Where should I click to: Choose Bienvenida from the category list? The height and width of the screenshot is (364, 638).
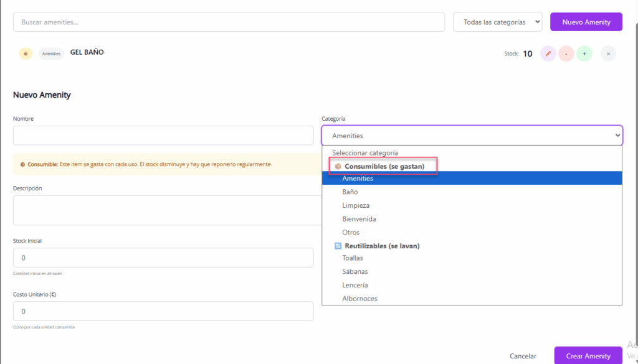click(x=359, y=219)
